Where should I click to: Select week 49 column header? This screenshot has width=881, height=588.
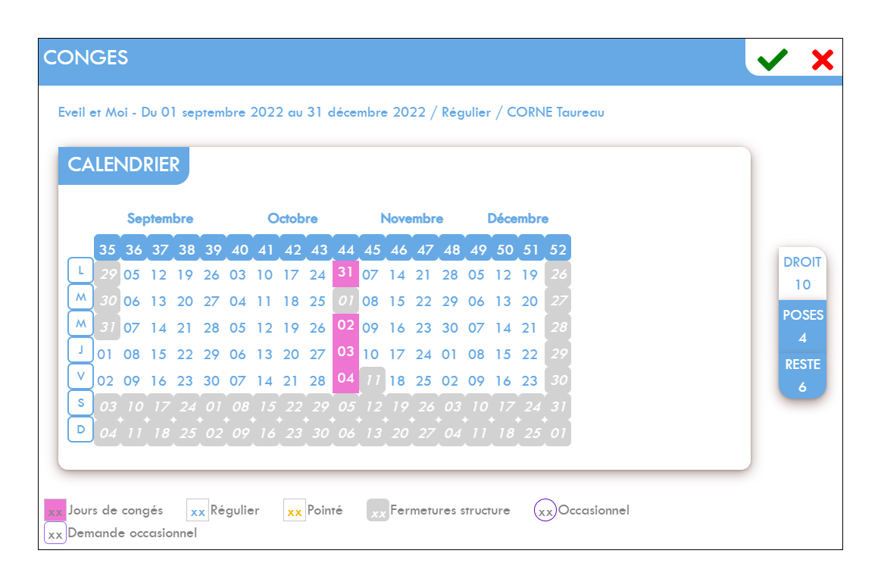pyautogui.click(x=478, y=249)
